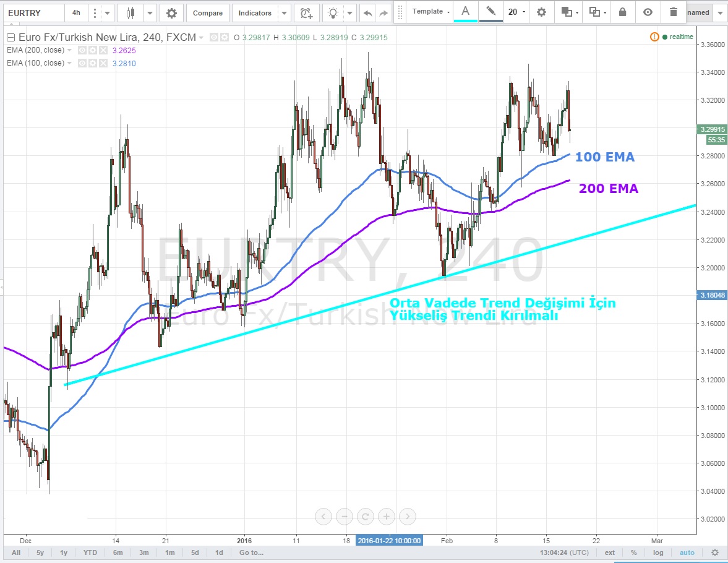Select the 6m time range
The width and height of the screenshot is (728, 563).
click(x=118, y=552)
